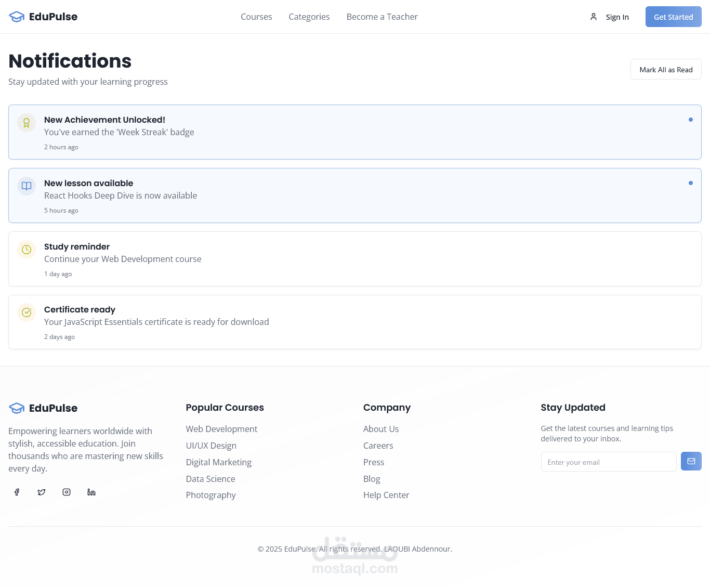Open the Facebook social link
The width and height of the screenshot is (710, 588).
point(17,492)
